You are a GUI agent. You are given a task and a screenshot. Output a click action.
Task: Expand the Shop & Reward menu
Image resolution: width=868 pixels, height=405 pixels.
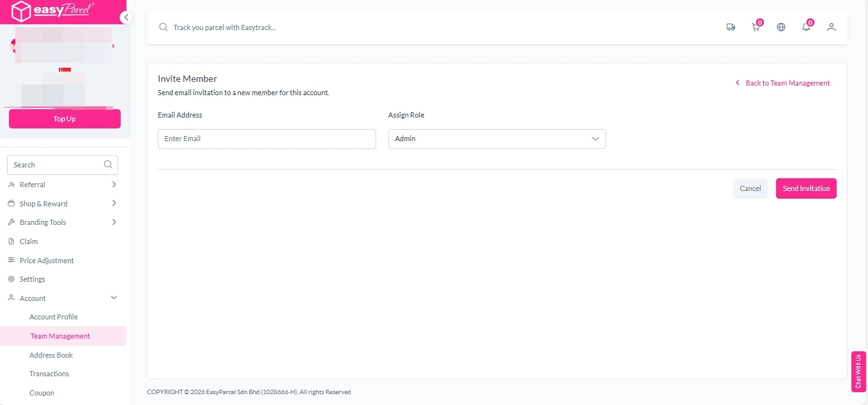point(63,204)
